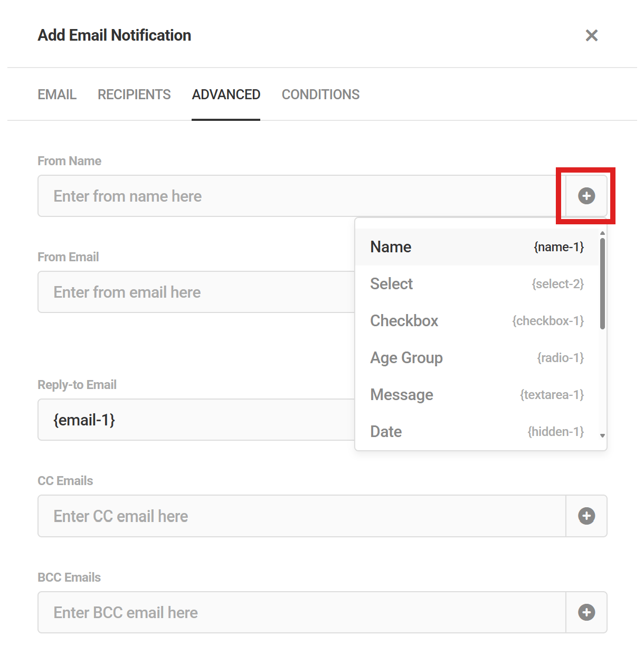Click the dropdown scroll down arrow
Screen dimensions: 644x664
pyautogui.click(x=602, y=436)
